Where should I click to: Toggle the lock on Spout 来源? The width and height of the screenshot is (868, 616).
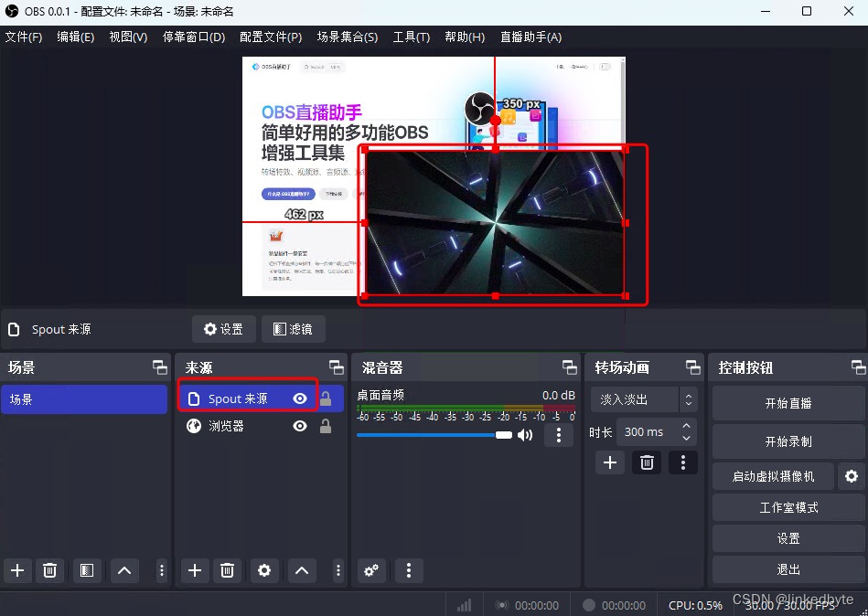pos(326,398)
